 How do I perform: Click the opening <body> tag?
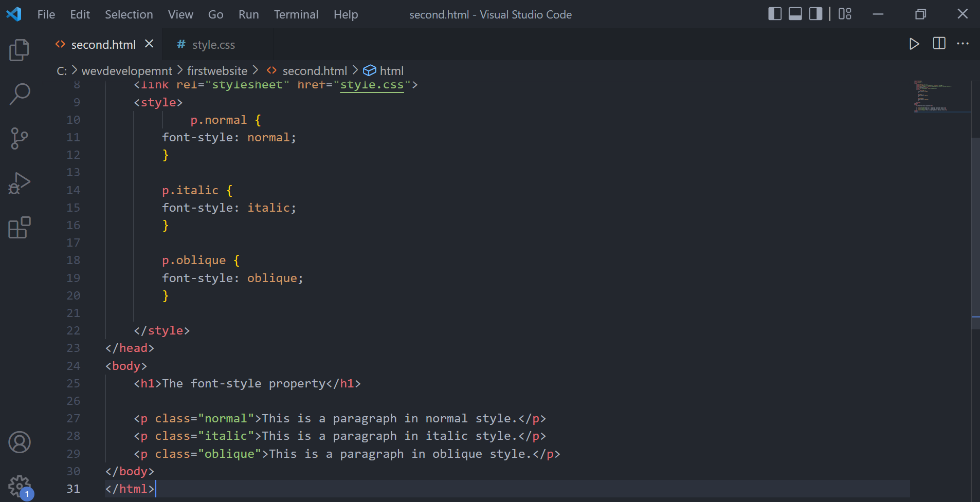(x=126, y=366)
